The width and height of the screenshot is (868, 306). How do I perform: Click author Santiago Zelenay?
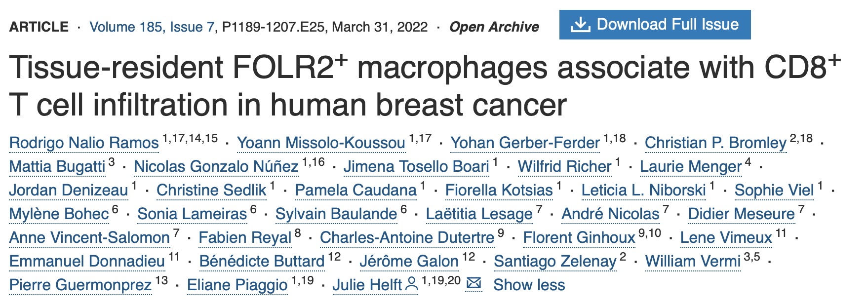click(x=555, y=261)
